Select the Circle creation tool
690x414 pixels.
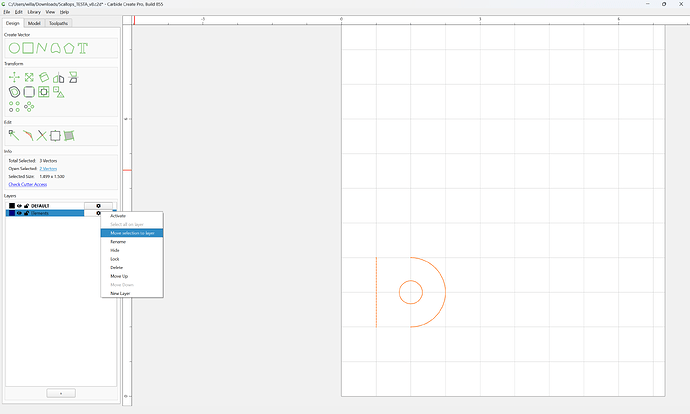(14, 48)
